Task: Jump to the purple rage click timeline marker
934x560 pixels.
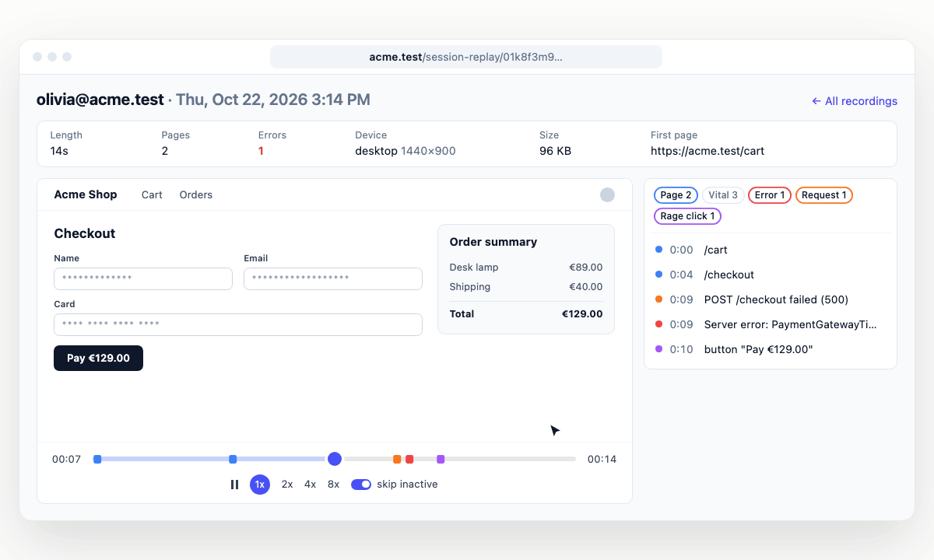Action: tap(441, 459)
